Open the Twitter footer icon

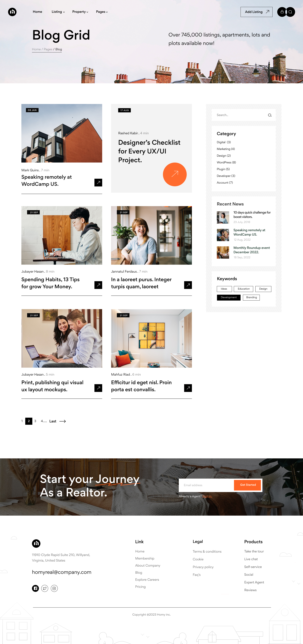(45, 588)
